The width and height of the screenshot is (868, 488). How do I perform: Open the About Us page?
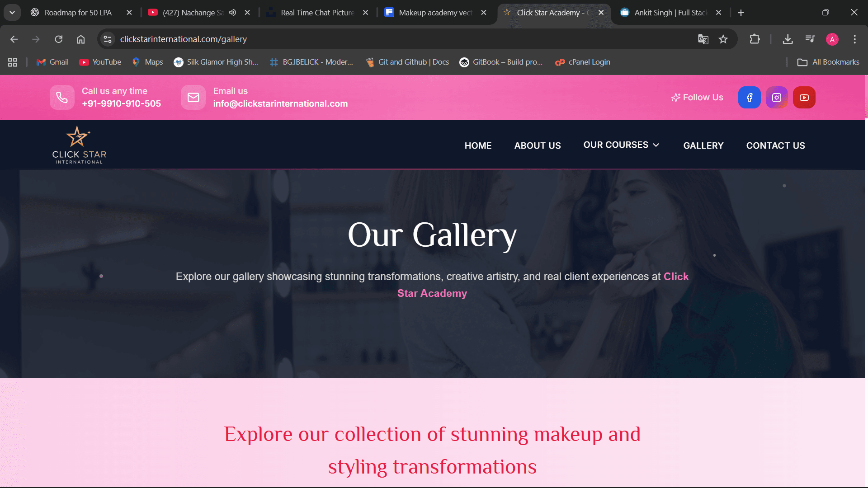pos(538,145)
